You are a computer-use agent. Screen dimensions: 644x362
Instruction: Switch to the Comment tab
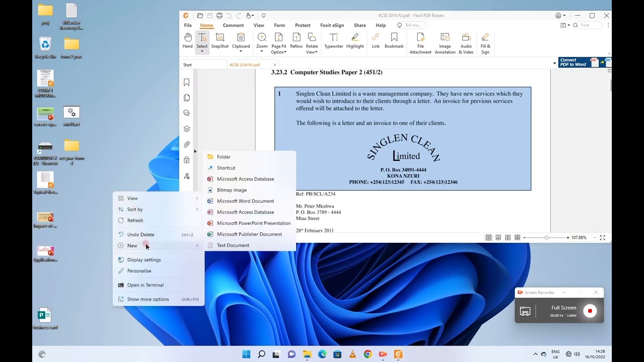tap(233, 25)
